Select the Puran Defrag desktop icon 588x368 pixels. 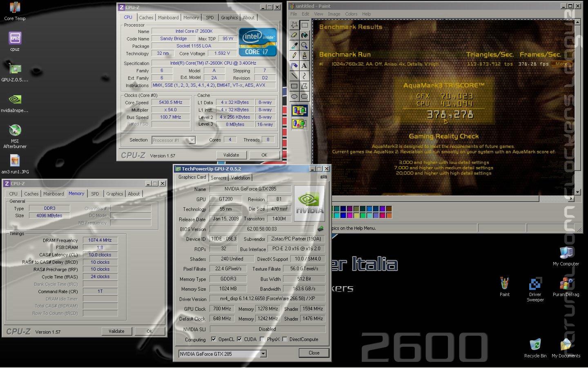click(x=566, y=287)
